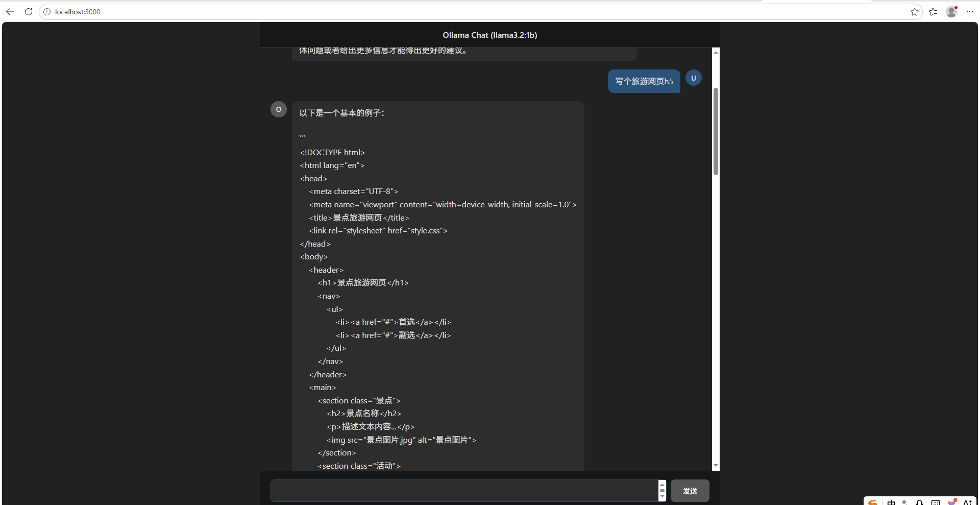This screenshot has width=980, height=505.
Task: Click the closing </header> tag line
Action: pos(328,375)
